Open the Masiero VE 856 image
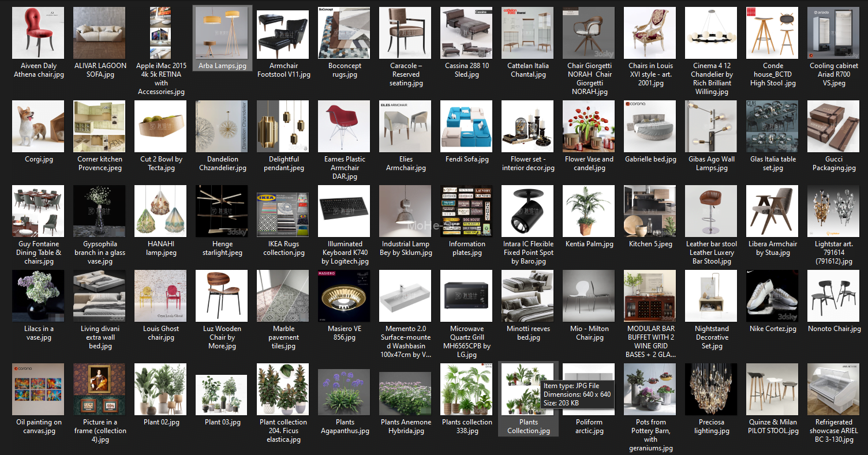Screen dimensions: 868x455 click(344, 296)
